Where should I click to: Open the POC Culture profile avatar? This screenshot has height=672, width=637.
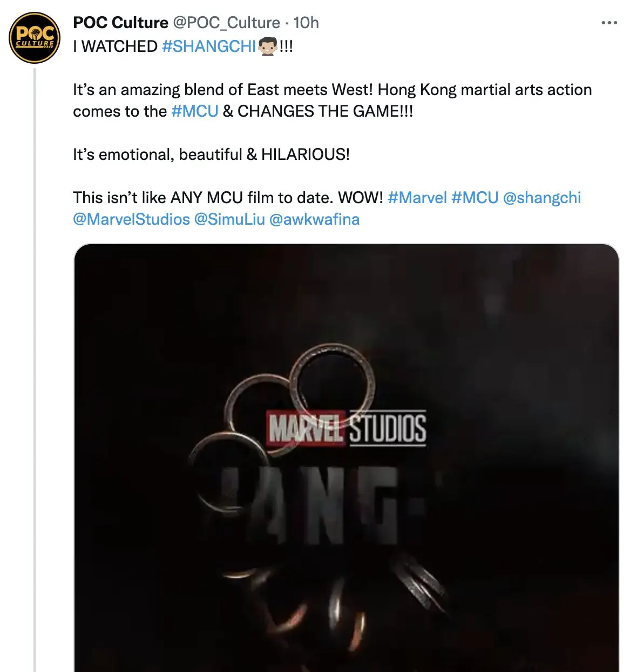pyautogui.click(x=35, y=38)
